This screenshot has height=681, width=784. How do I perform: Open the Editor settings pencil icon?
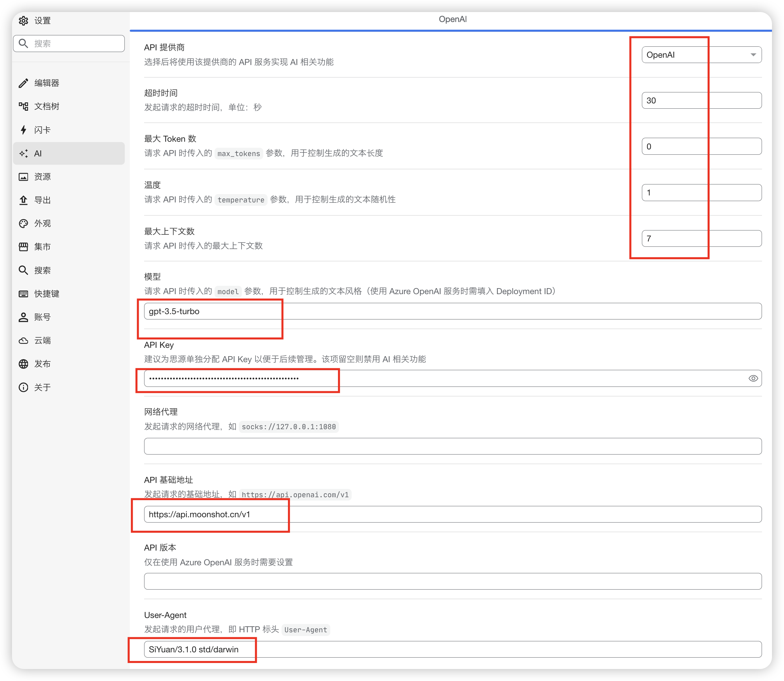[x=24, y=83]
